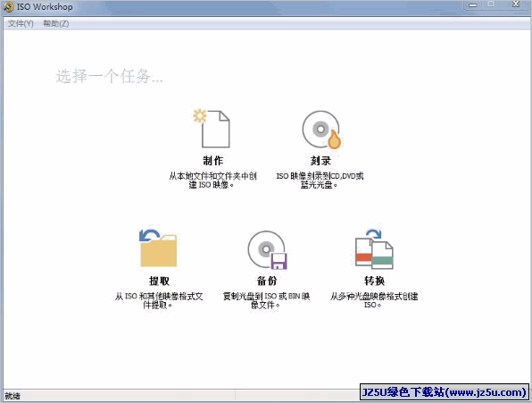Click the 就绪 status bar text
This screenshot has width=532, height=403.
tap(12, 396)
